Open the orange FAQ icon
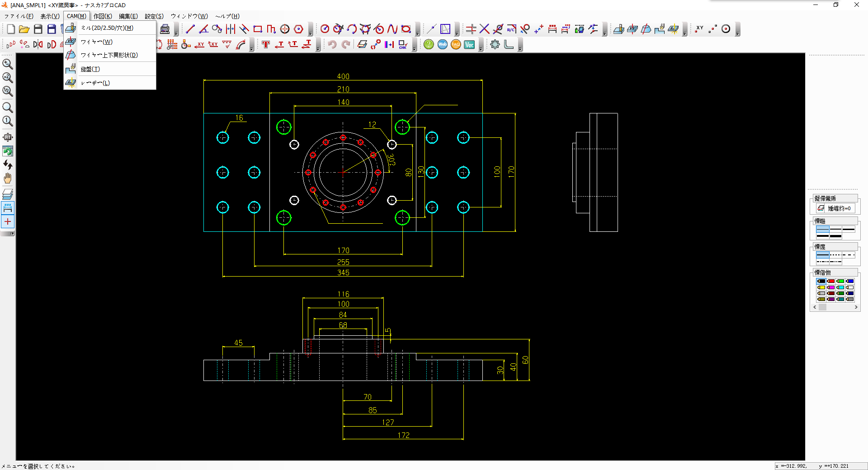 click(456, 44)
